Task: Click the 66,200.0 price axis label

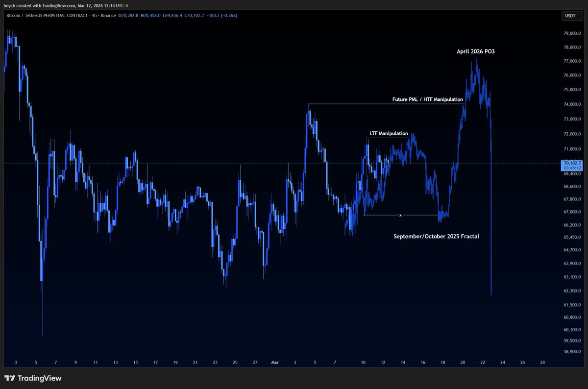Action: point(572,225)
